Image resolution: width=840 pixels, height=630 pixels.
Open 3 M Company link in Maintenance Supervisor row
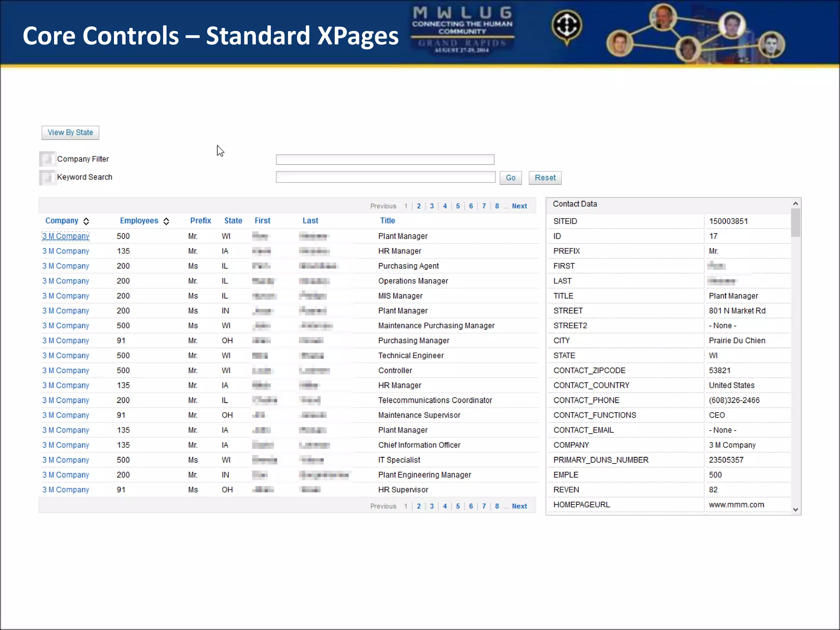tap(66, 415)
